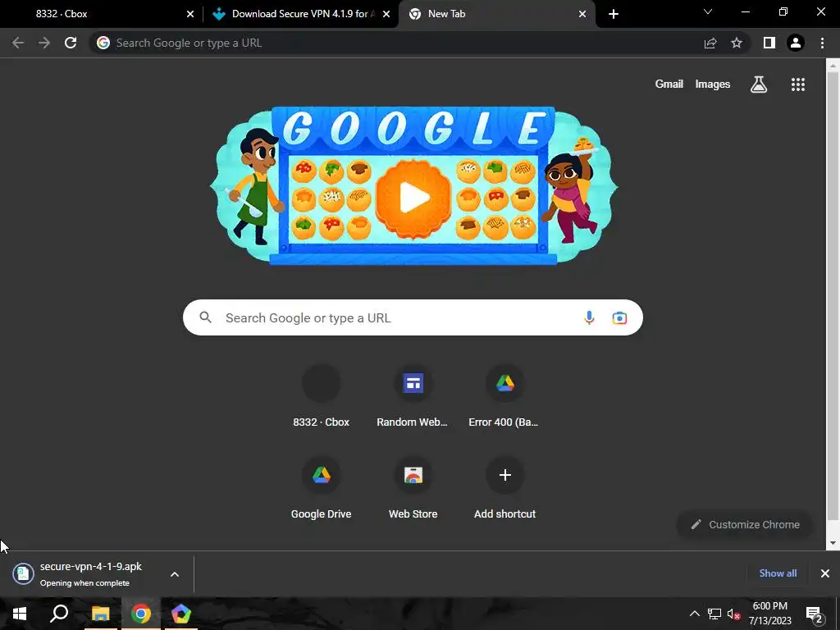
Task: Click the Chrome taskbar icon
Action: 140,614
